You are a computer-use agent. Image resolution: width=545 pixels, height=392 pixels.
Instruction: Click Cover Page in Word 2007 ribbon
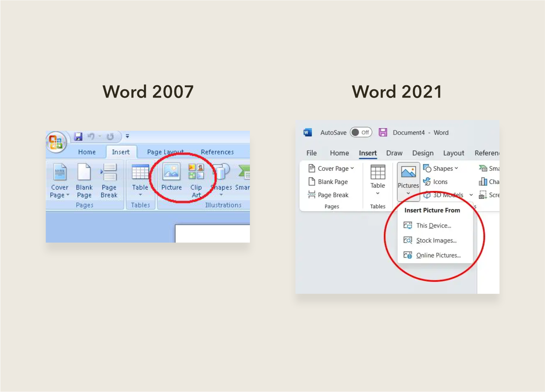(60, 180)
